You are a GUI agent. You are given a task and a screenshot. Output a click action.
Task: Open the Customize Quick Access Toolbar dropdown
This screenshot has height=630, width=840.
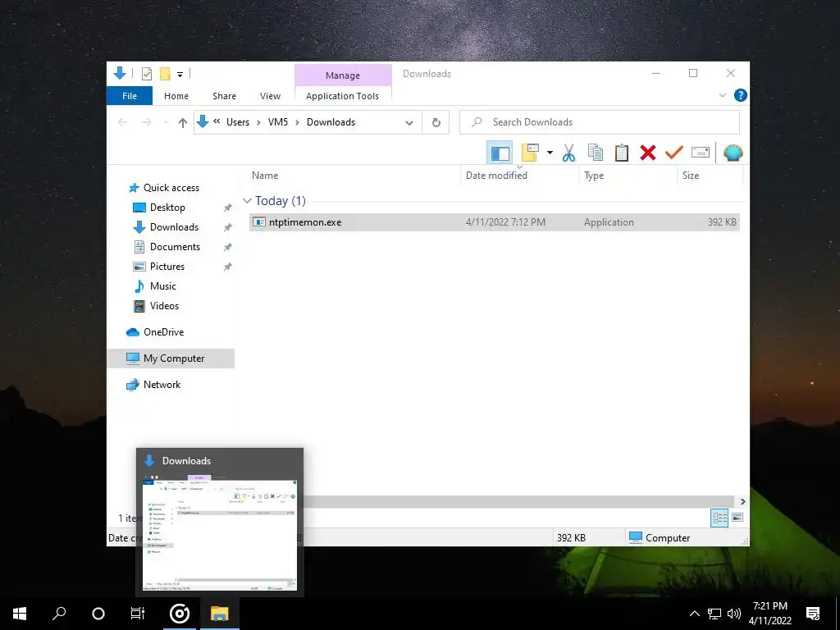(180, 75)
